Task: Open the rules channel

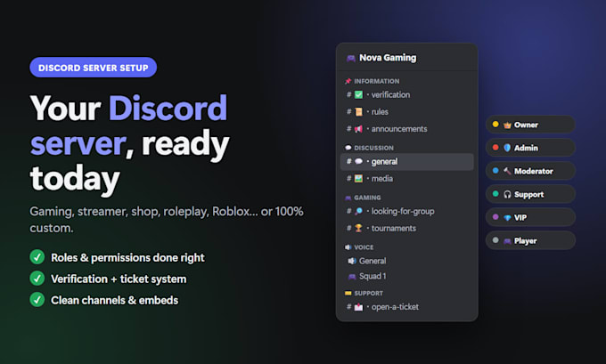Action: click(406, 111)
